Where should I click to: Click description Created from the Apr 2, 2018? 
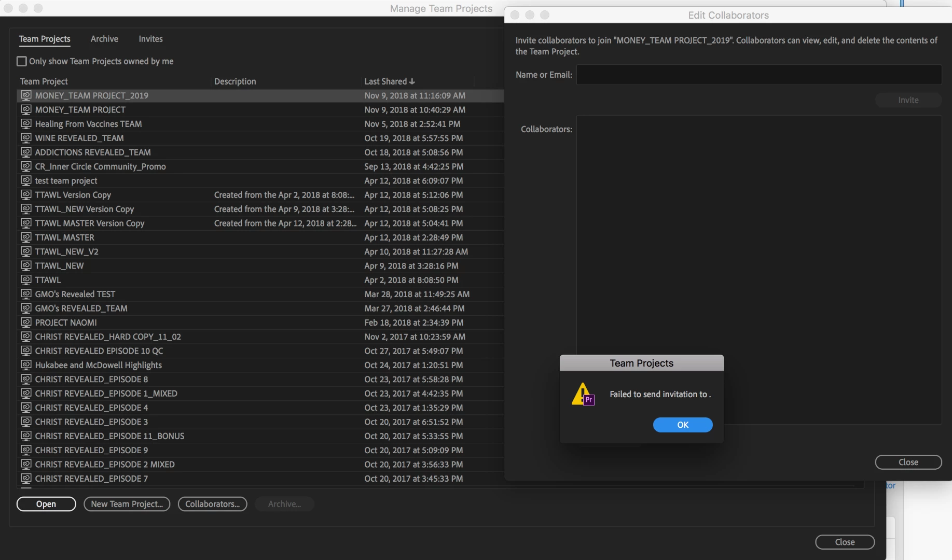284,195
